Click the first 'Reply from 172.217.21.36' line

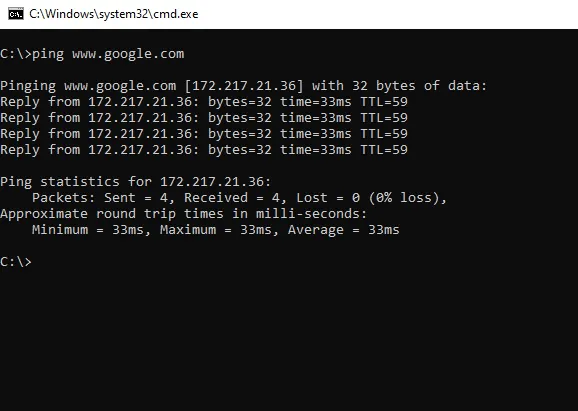204,102
